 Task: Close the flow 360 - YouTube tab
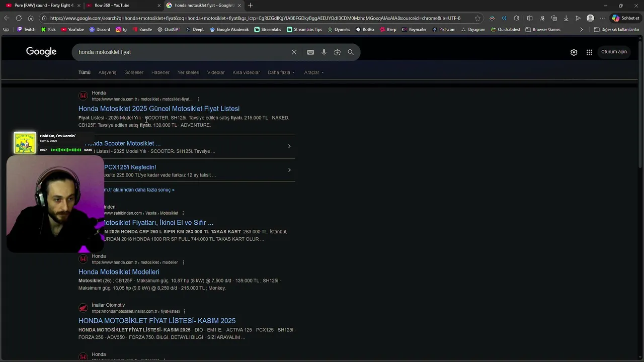[x=159, y=6]
